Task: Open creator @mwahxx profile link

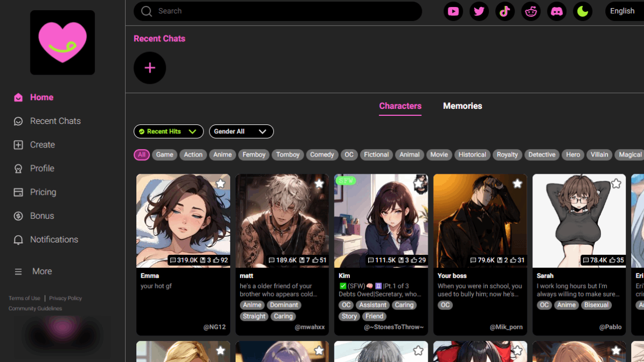Action: [310, 327]
